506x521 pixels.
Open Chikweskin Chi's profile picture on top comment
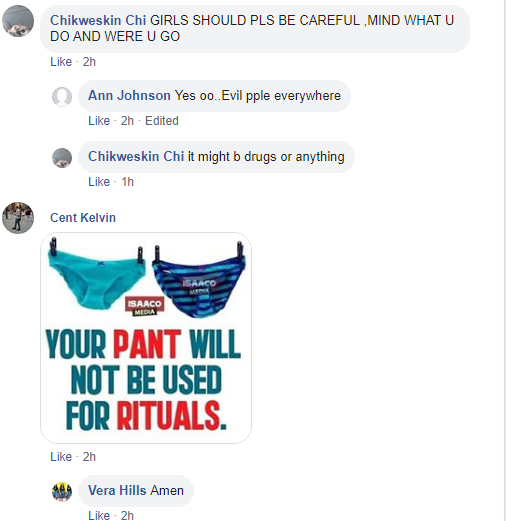click(18, 21)
